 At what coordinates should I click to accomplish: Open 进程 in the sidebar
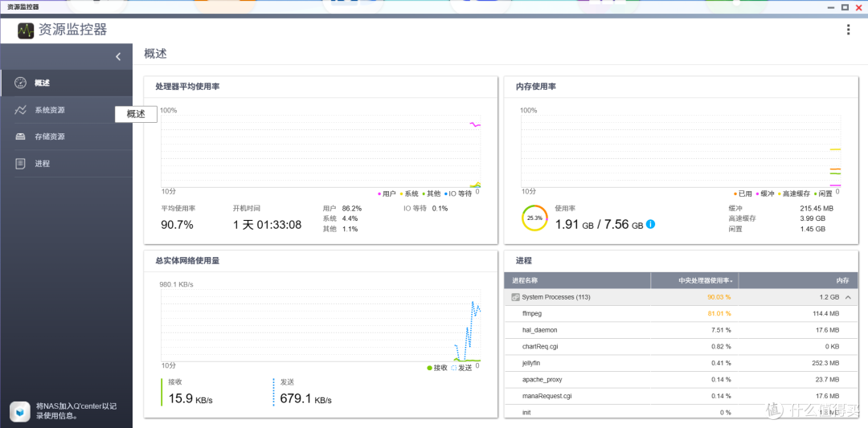(x=67, y=164)
